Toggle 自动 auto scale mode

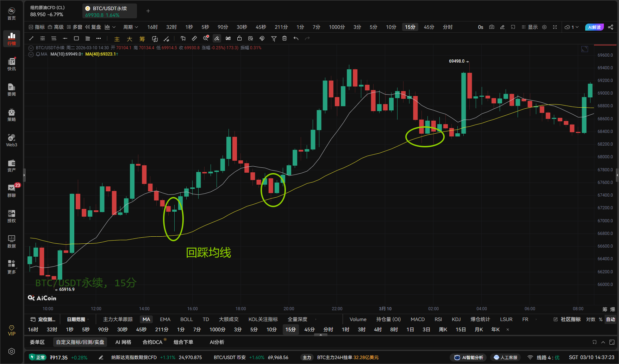pos(611,319)
